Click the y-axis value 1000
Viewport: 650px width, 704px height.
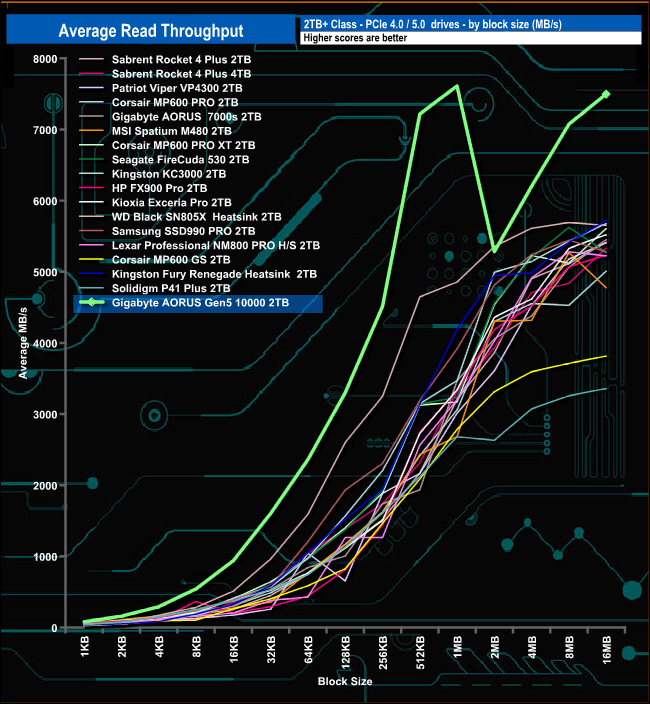click(x=45, y=557)
